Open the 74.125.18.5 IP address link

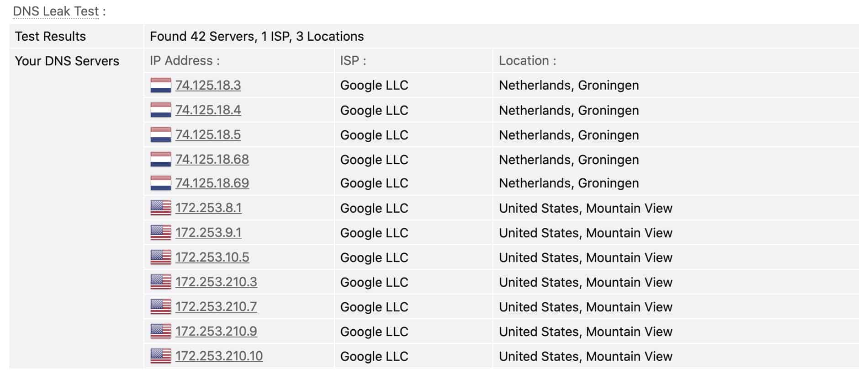click(208, 134)
